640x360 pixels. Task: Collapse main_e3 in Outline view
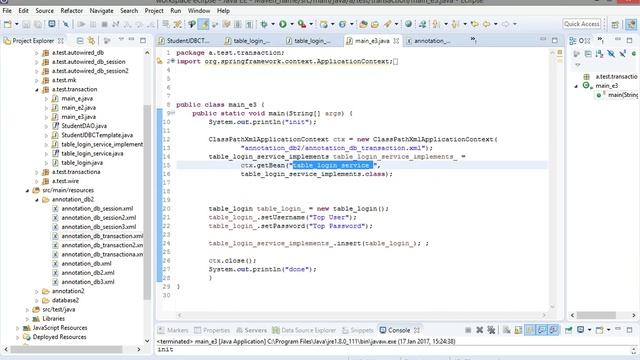pyautogui.click(x=576, y=86)
